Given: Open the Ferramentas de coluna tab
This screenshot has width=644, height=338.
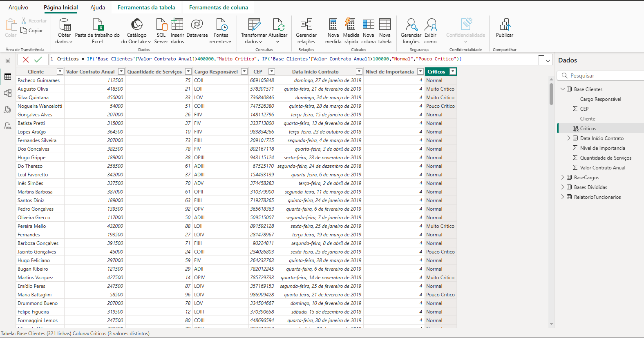Looking at the screenshot, I should [x=219, y=7].
